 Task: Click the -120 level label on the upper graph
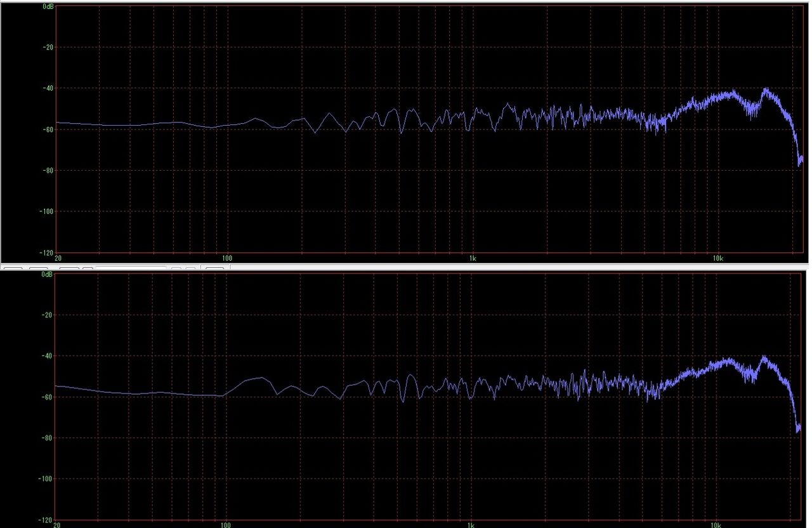46,252
